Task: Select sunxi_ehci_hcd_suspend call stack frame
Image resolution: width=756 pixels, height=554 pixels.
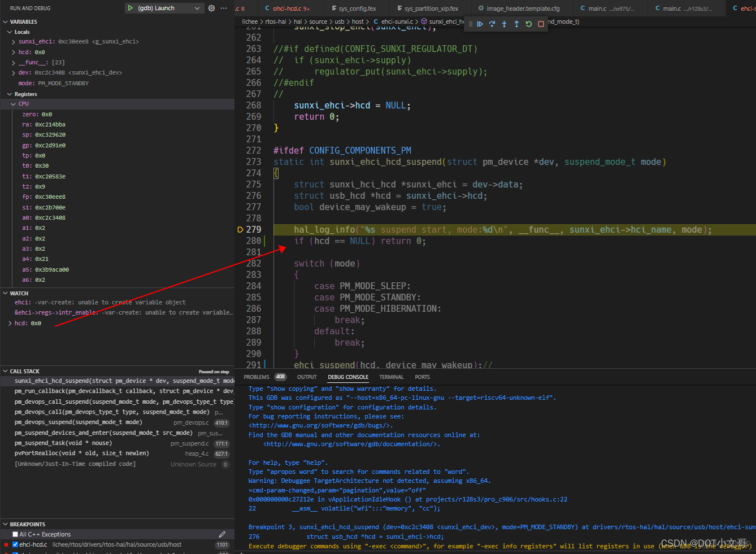Action: click(118, 381)
